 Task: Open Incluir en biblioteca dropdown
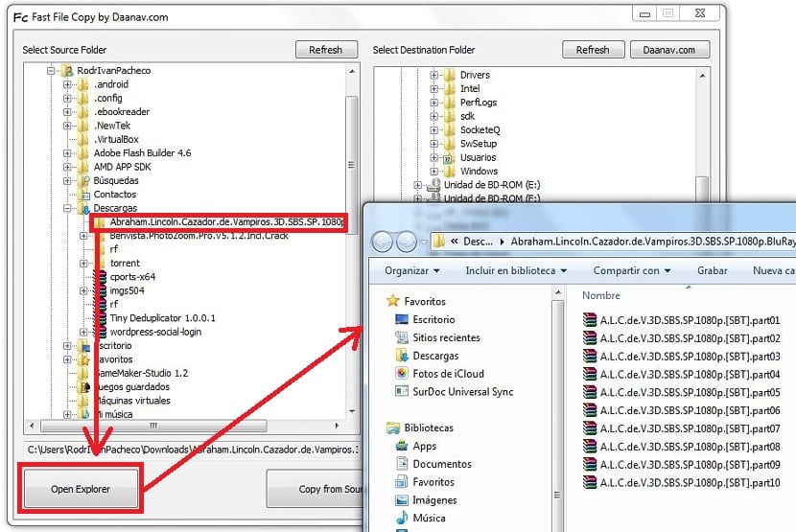[x=516, y=270]
